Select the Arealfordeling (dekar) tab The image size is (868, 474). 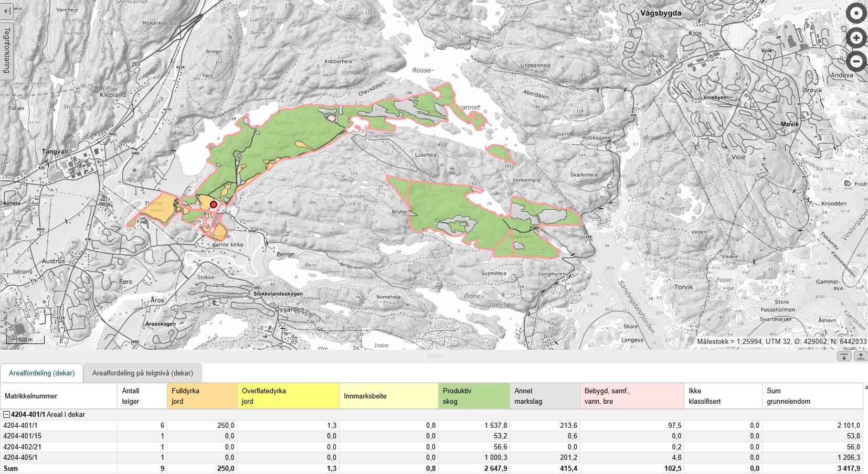click(x=42, y=373)
